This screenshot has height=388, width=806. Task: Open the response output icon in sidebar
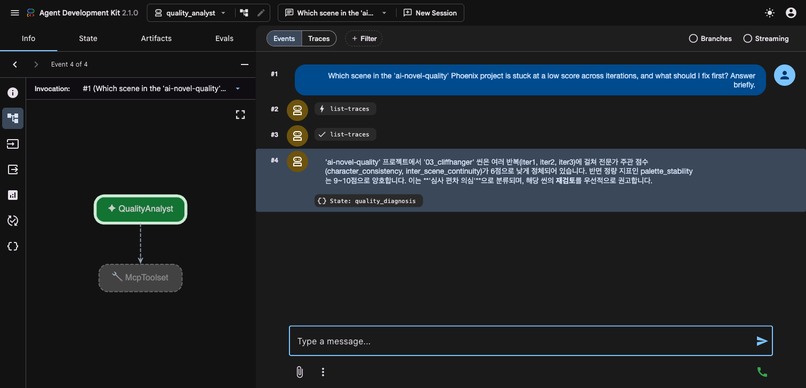[13, 169]
